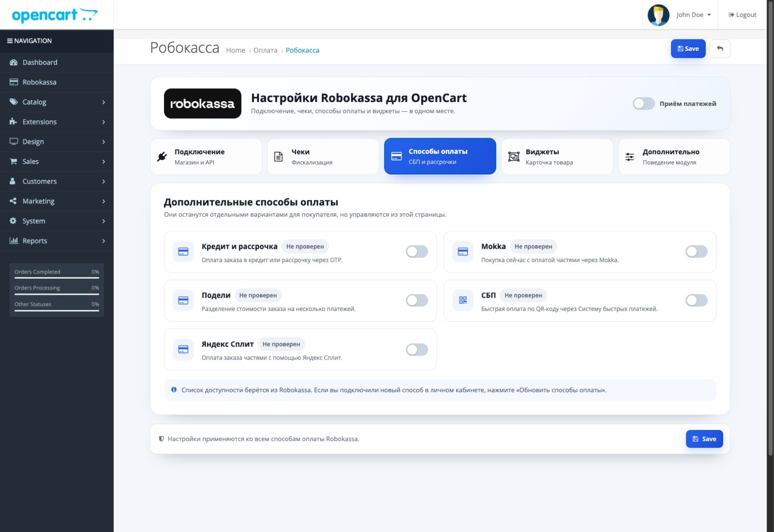Enable the Приём платежей switch
Image resolution: width=774 pixels, height=532 pixels.
(644, 103)
